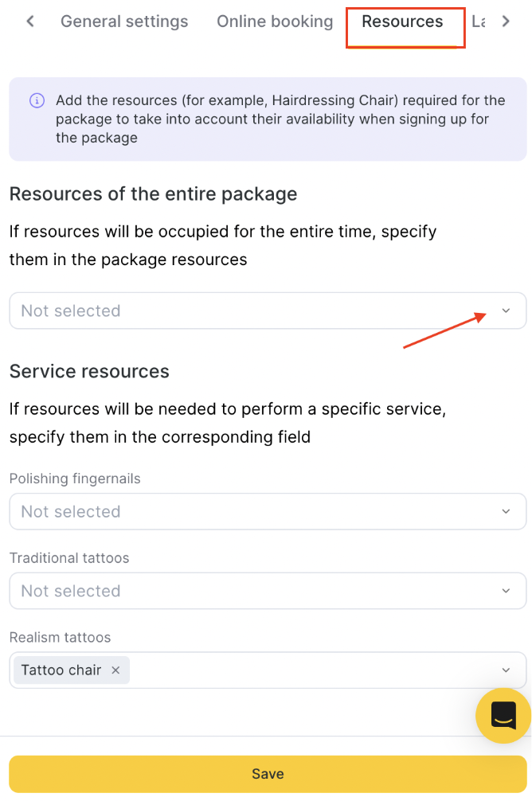Select package resources Not selected field
This screenshot has height=801, width=532.
(x=268, y=311)
